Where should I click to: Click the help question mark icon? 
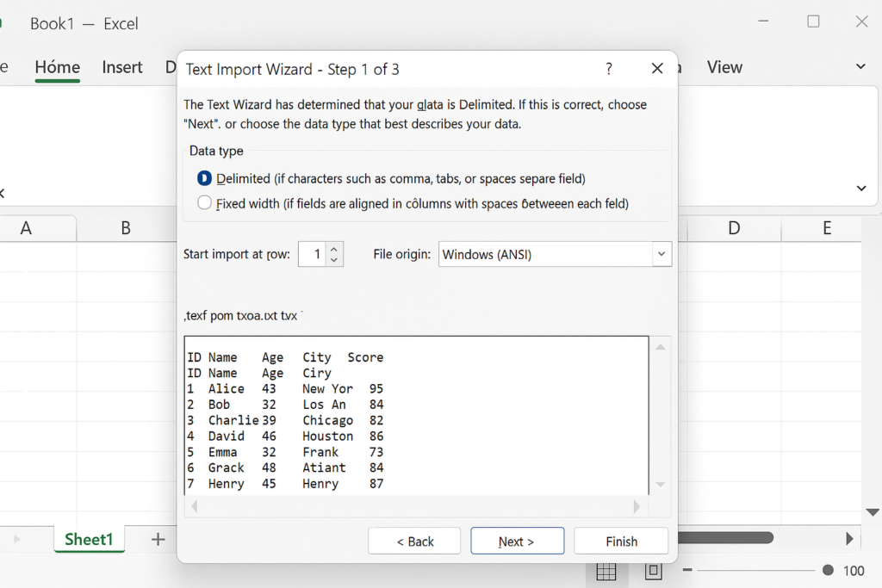(x=609, y=69)
